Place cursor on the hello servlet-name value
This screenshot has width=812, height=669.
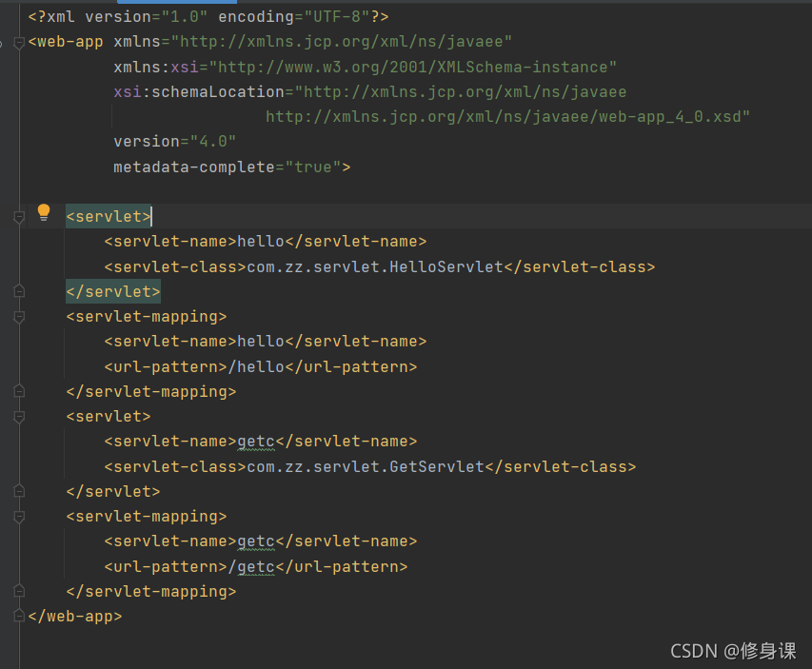click(x=262, y=241)
